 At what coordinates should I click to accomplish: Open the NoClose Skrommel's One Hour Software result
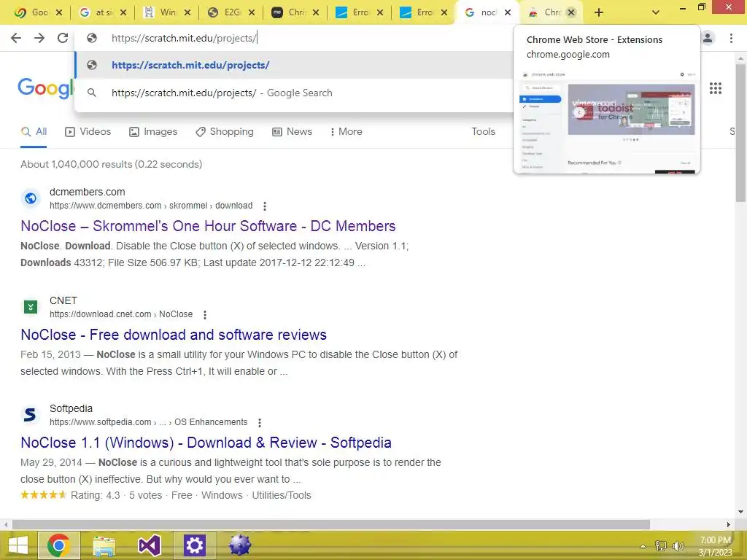coord(208,226)
